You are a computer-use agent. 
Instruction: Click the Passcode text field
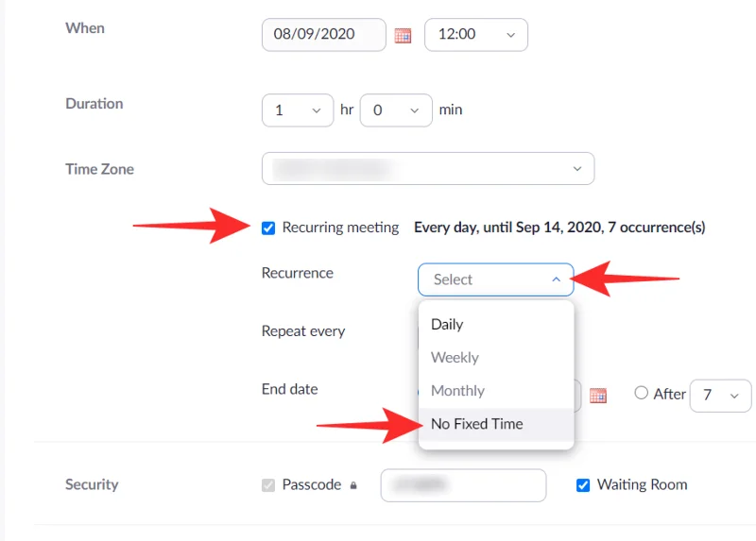463,485
